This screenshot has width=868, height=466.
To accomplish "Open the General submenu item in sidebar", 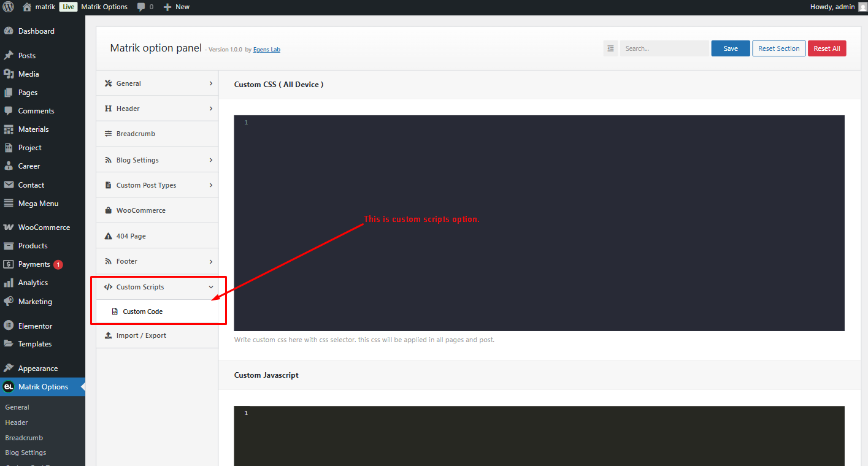I will pos(17,407).
